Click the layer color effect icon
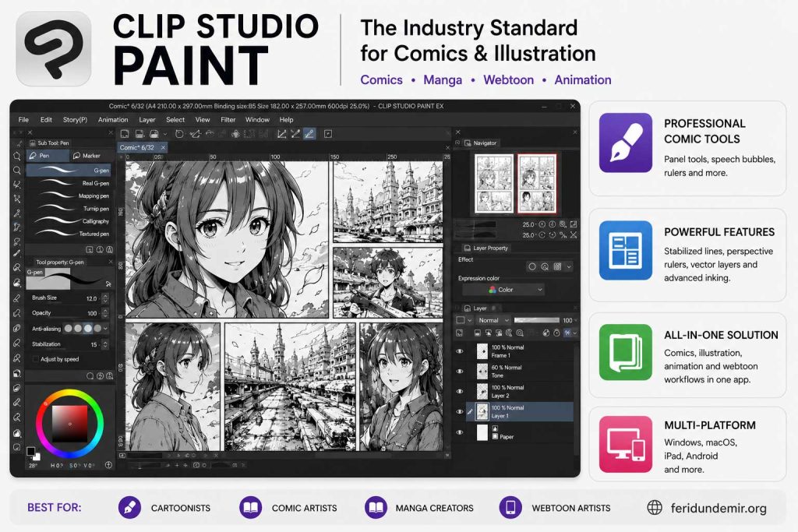This screenshot has width=798, height=532. click(x=557, y=266)
